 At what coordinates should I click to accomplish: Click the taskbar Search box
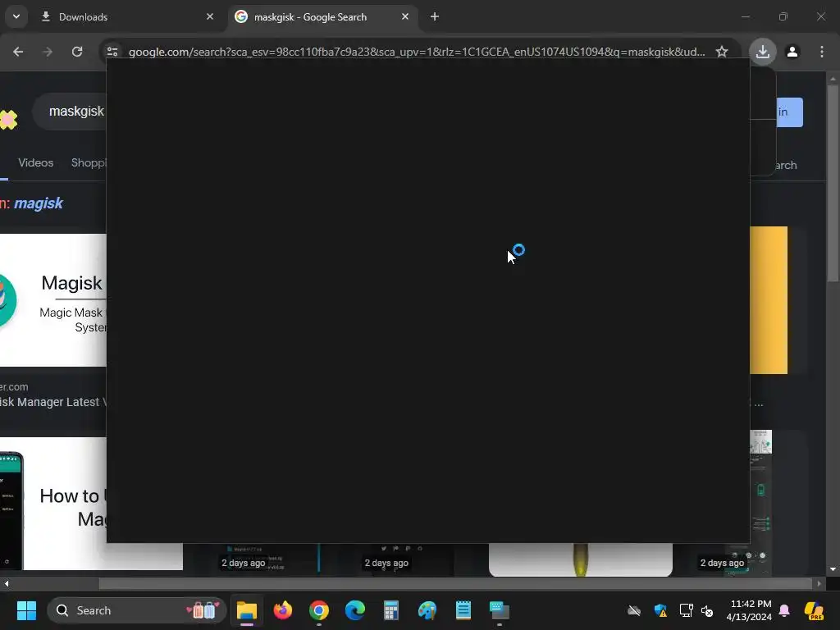tap(137, 610)
